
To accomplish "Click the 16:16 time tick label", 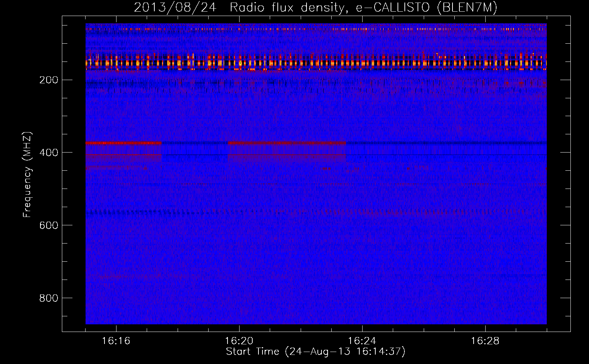I will (x=116, y=341).
